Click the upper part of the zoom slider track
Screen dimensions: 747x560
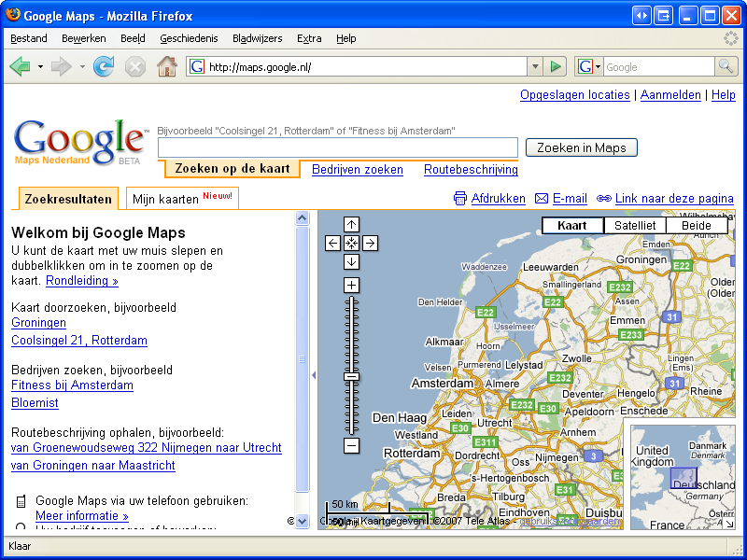(352, 333)
